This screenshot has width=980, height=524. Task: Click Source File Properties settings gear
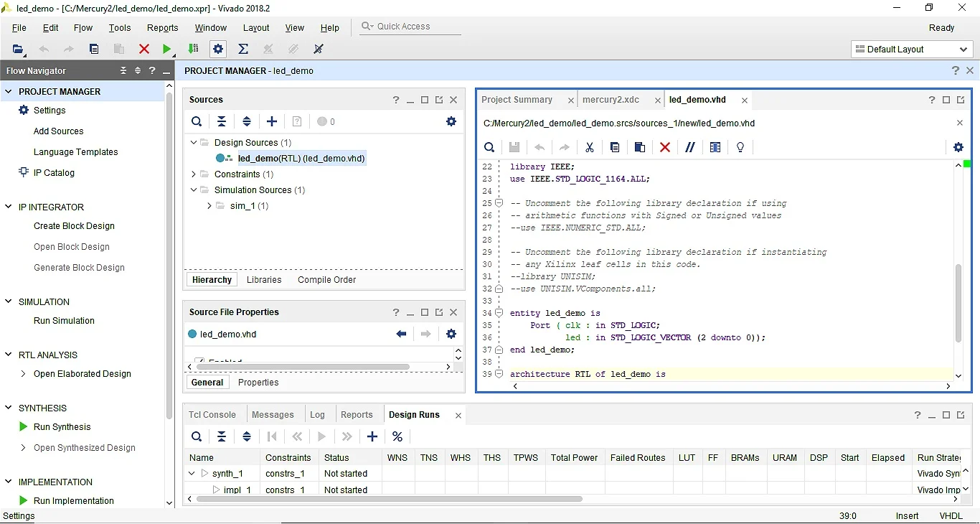coord(451,334)
